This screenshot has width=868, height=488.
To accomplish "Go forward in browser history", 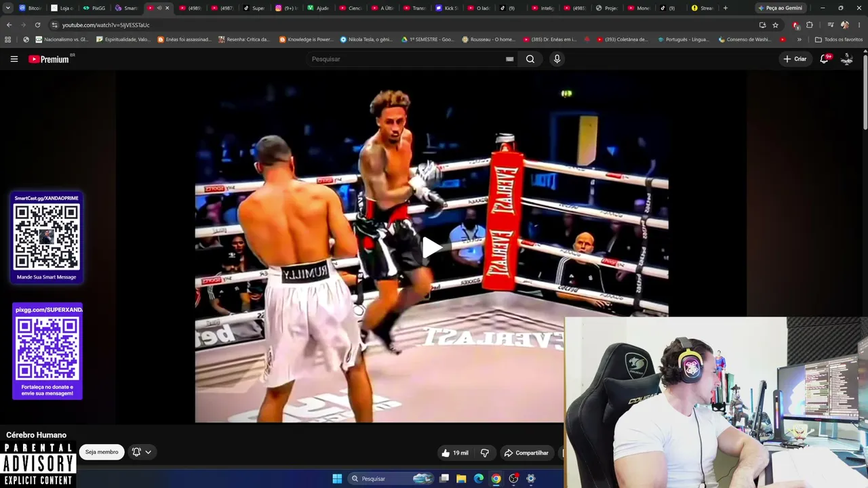I will (23, 25).
